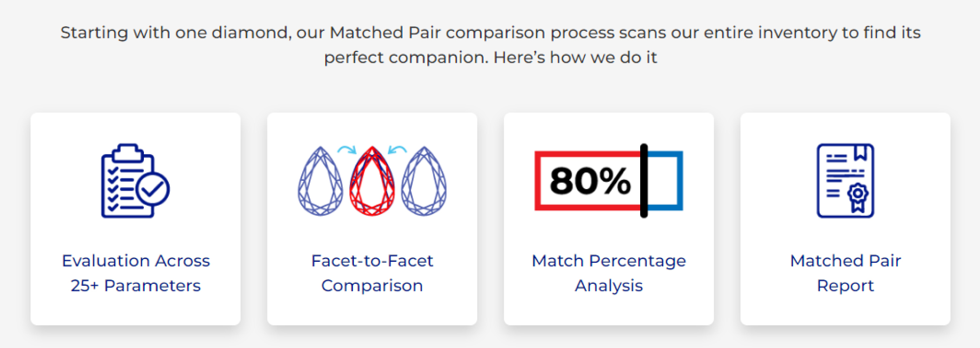Click the blue section of the match bar
The image size is (980, 348).
tap(666, 181)
